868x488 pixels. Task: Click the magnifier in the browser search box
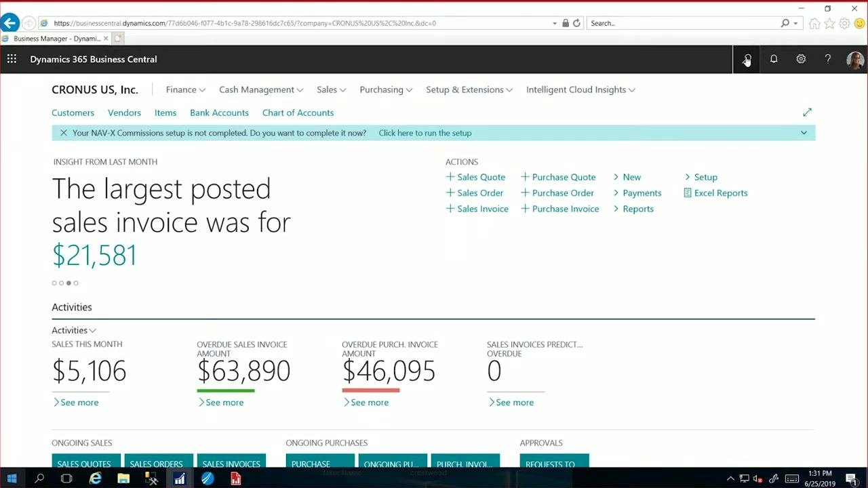[785, 23]
